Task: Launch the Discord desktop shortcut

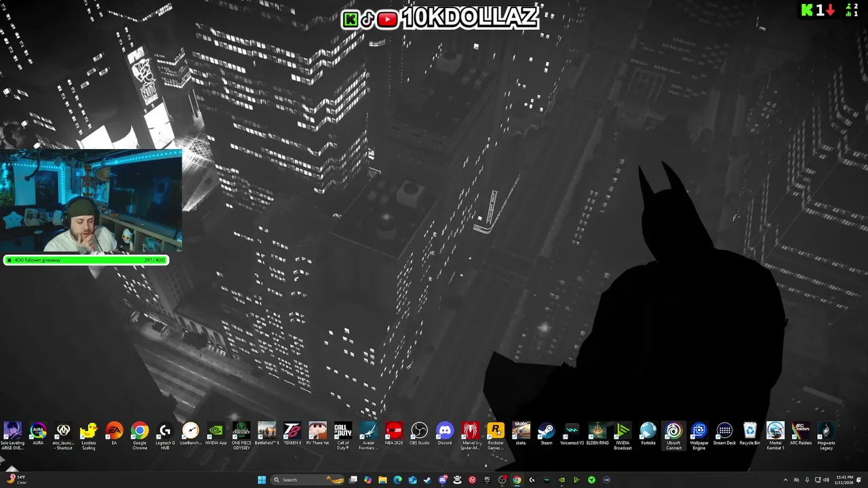Action: point(445,434)
